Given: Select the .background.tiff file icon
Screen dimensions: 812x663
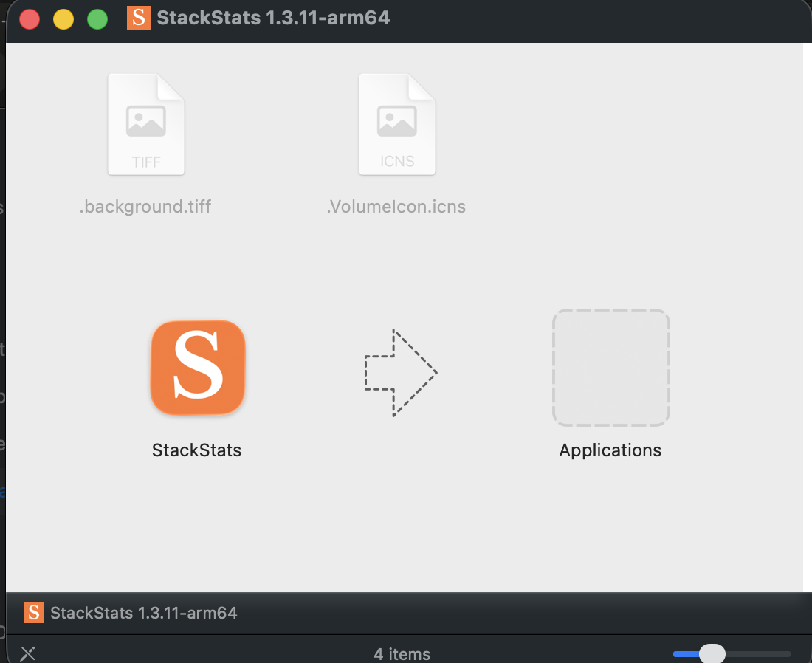Looking at the screenshot, I should 145,123.
